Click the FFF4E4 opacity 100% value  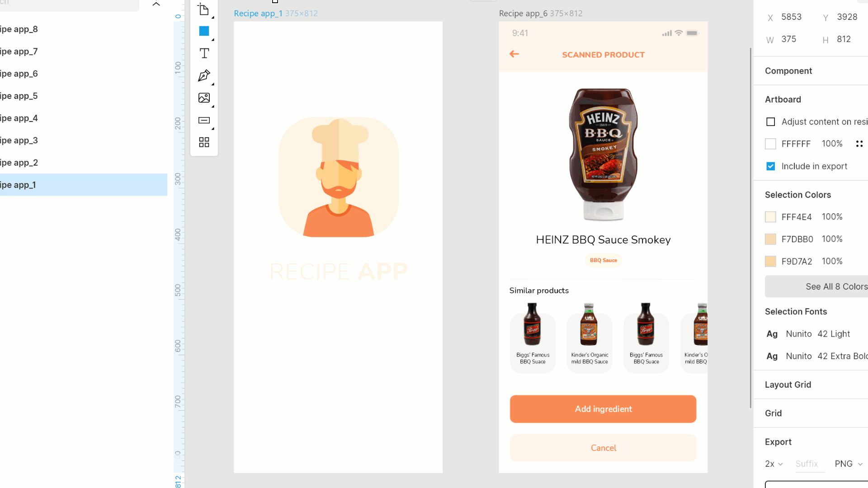tap(832, 217)
